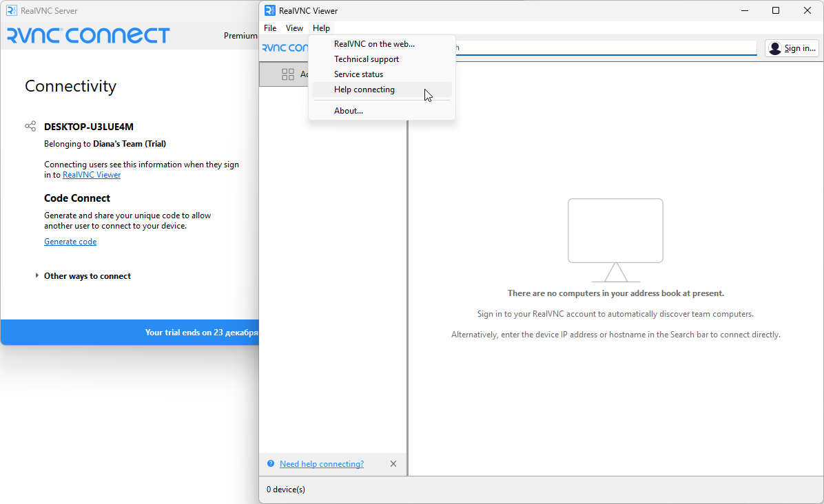Image resolution: width=824 pixels, height=504 pixels.
Task: Dismiss the help banner with the X
Action: [393, 463]
